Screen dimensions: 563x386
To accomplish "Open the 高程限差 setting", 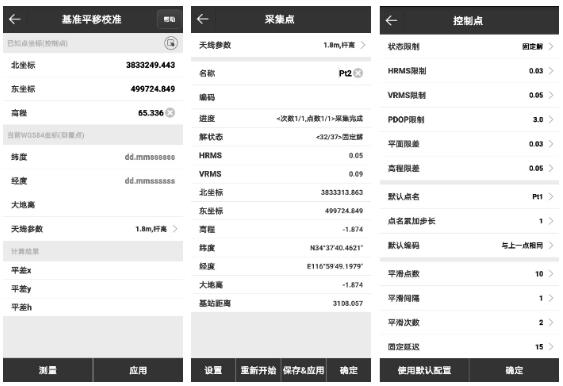I will tap(469, 168).
